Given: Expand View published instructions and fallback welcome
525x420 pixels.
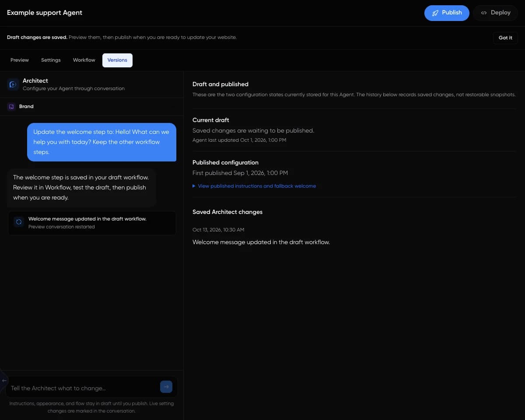Looking at the screenshot, I should (254, 186).
